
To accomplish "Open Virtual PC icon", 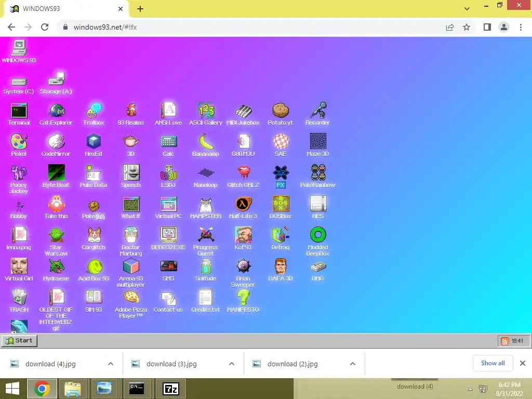I will pyautogui.click(x=168, y=208).
